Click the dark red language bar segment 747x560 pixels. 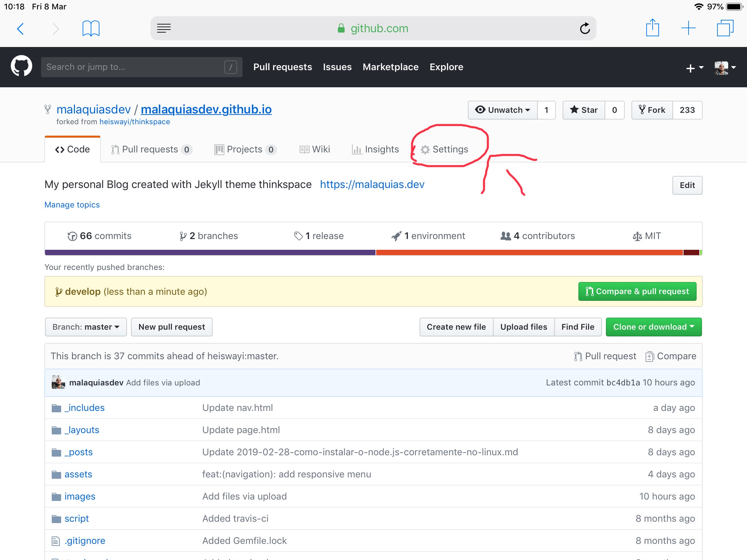click(x=691, y=252)
